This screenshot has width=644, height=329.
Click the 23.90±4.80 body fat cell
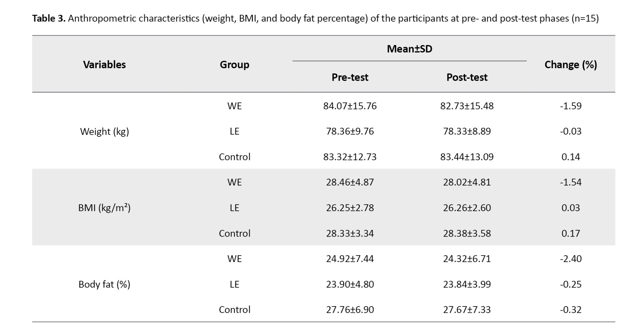(x=350, y=284)
